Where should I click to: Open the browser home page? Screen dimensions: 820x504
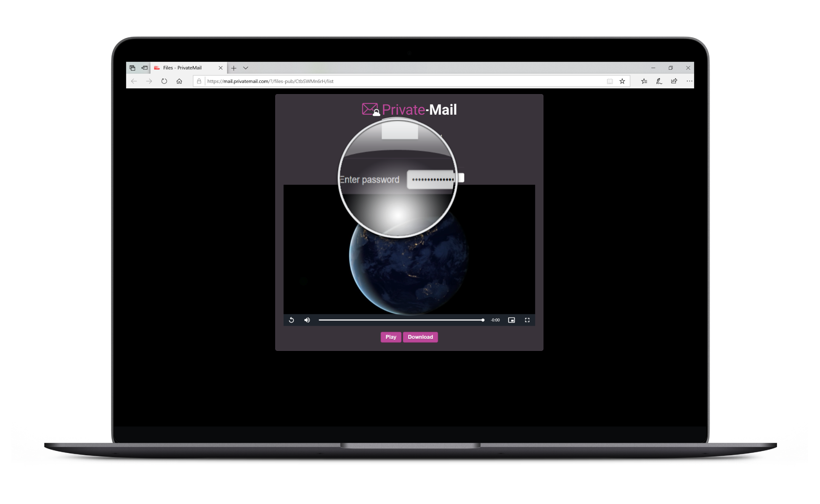[179, 81]
